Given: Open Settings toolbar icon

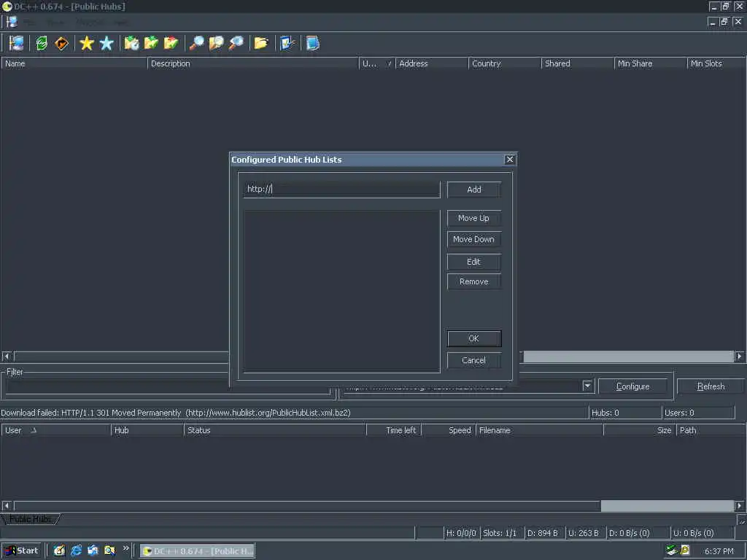Looking at the screenshot, I should click(287, 43).
